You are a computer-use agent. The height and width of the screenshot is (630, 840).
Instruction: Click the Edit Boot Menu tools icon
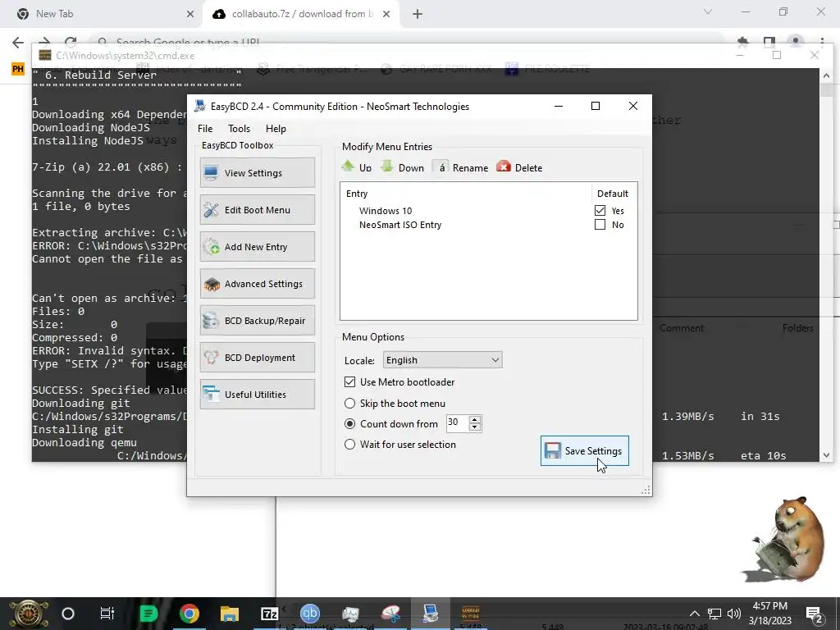(211, 209)
